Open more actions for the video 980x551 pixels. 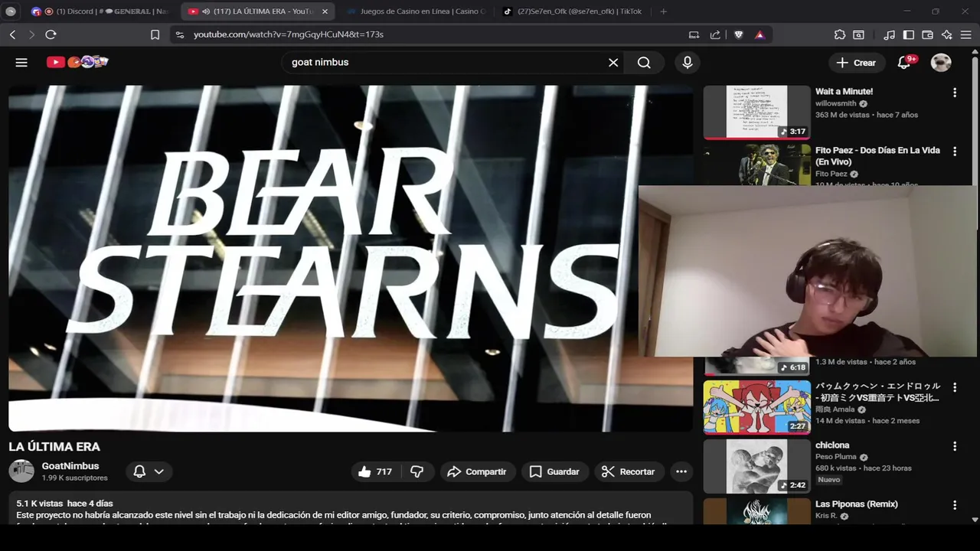(x=681, y=471)
